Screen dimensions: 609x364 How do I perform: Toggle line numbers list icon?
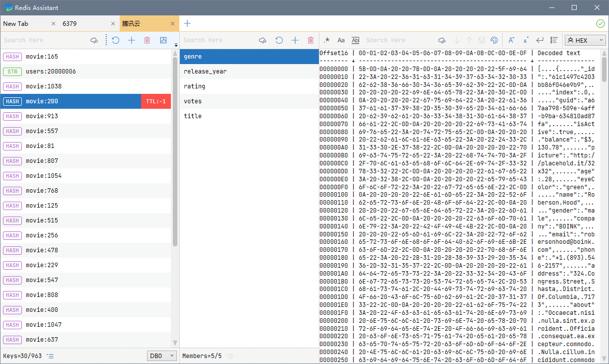click(554, 40)
